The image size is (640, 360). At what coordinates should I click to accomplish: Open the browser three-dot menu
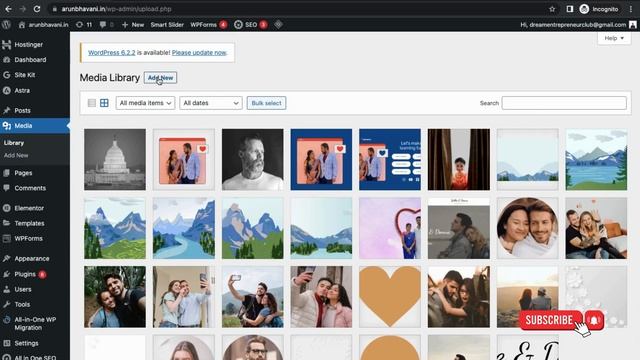(631, 9)
